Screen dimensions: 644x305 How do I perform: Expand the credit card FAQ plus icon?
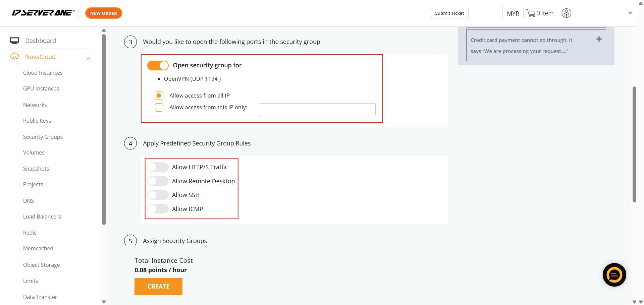[599, 39]
